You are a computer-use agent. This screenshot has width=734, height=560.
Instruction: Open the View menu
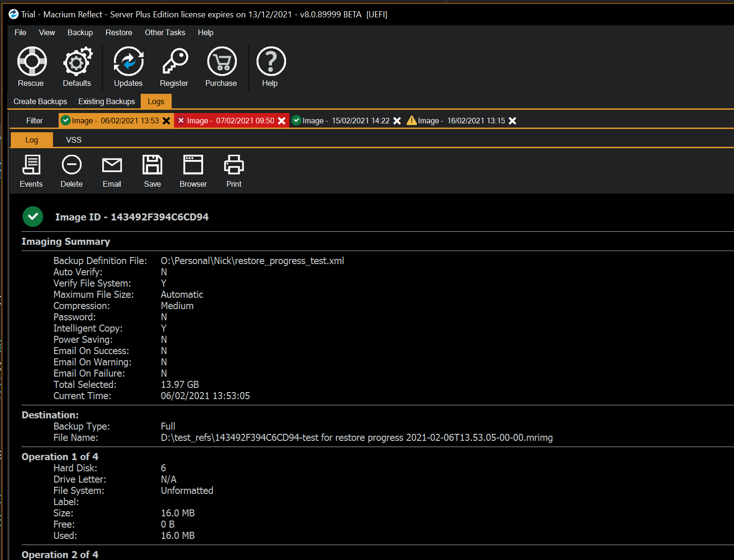point(47,32)
